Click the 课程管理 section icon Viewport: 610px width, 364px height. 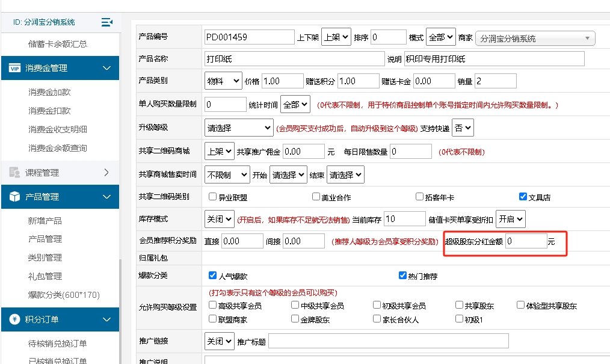[13, 172]
